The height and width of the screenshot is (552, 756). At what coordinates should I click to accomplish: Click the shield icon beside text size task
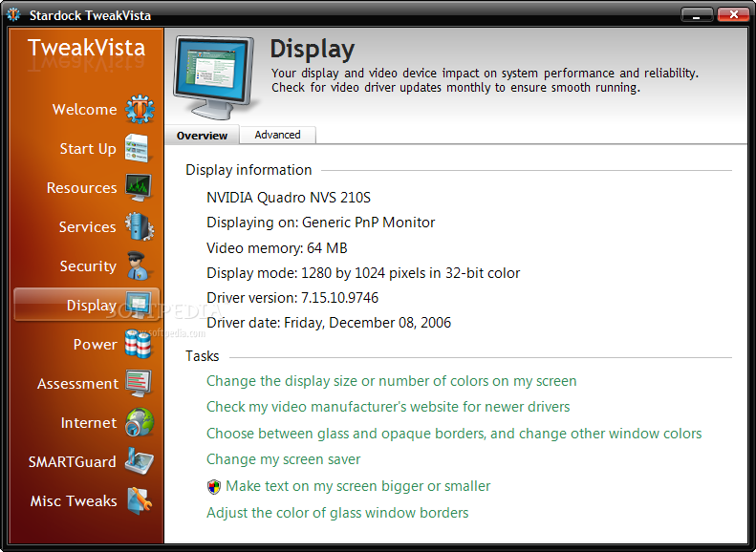(x=214, y=487)
